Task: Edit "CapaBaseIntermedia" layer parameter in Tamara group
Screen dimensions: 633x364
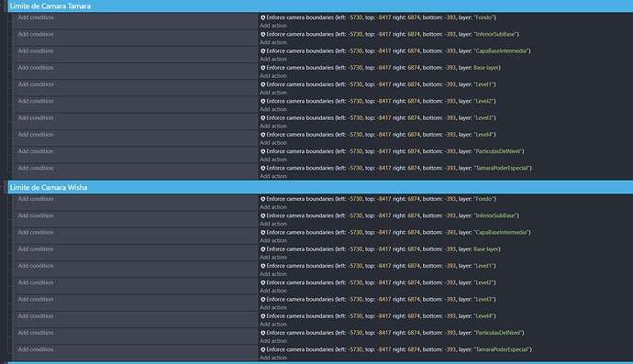Action: click(x=501, y=50)
